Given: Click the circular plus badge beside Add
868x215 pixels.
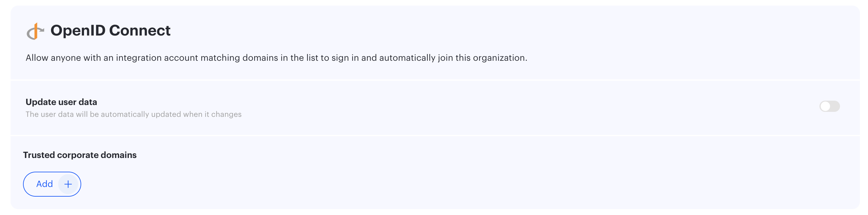Looking at the screenshot, I should pos(68,184).
